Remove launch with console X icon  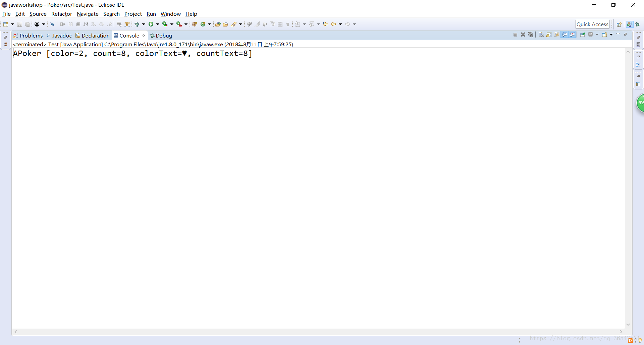coord(523,34)
